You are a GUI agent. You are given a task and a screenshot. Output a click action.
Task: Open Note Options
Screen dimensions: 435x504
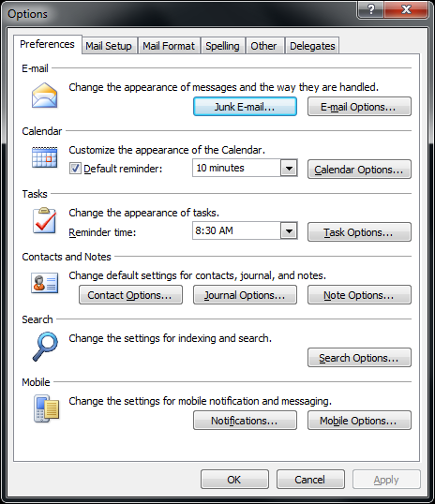[359, 295]
